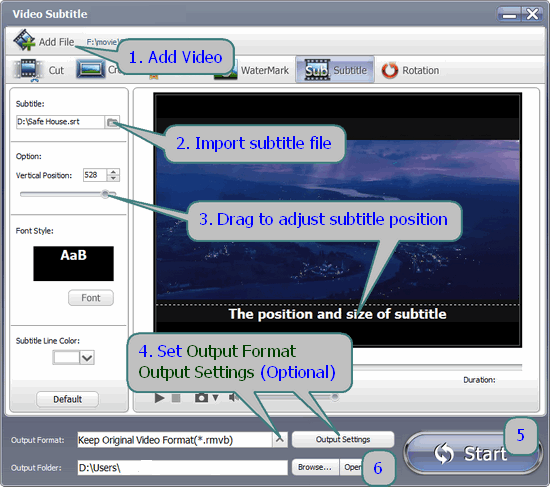This screenshot has height=487, width=550.
Task: Expand the Subtitle Line Color dropdown
Action: [87, 358]
